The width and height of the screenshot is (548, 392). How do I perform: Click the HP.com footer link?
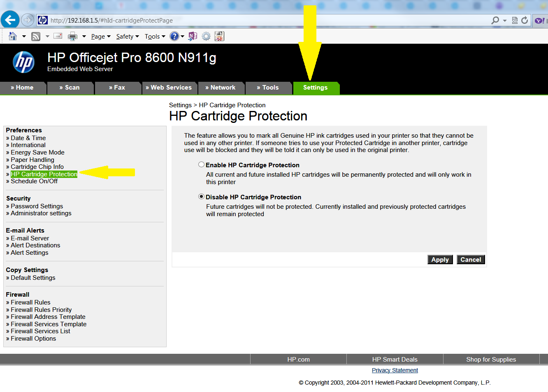299,360
